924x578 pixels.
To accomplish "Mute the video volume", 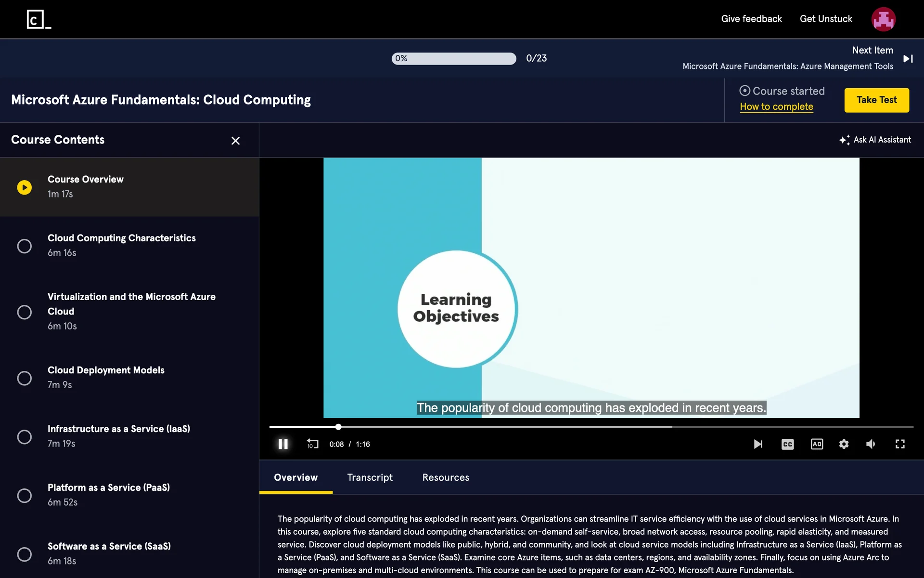I will coord(871,444).
